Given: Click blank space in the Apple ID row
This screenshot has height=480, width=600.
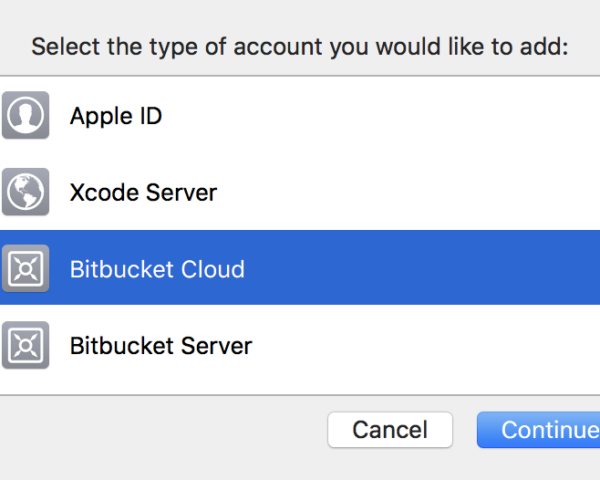Looking at the screenshot, I should [400, 116].
